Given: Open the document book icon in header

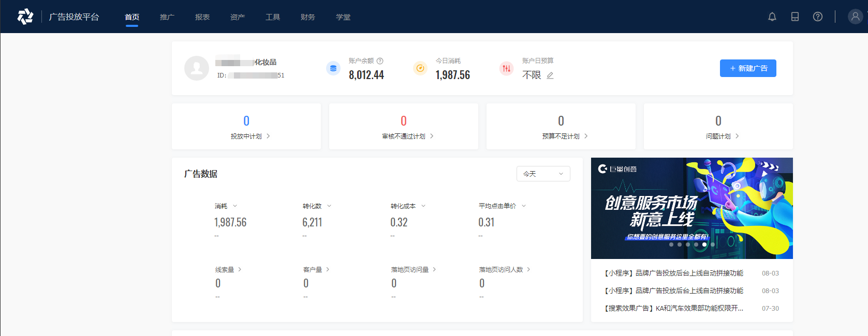Looking at the screenshot, I should coord(795,17).
